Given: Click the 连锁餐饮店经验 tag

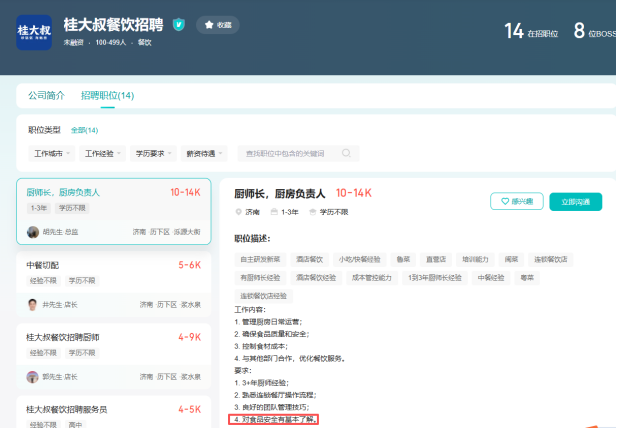Looking at the screenshot, I should pos(263,296).
